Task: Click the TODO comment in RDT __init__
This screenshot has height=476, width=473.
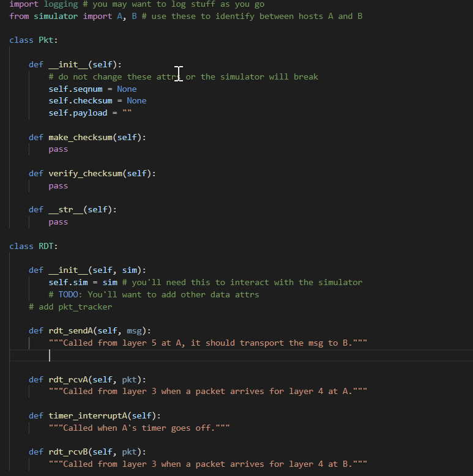Action: 154,294
